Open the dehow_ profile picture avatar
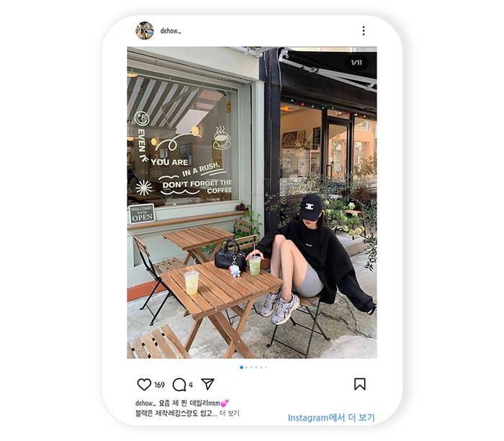 click(x=145, y=31)
